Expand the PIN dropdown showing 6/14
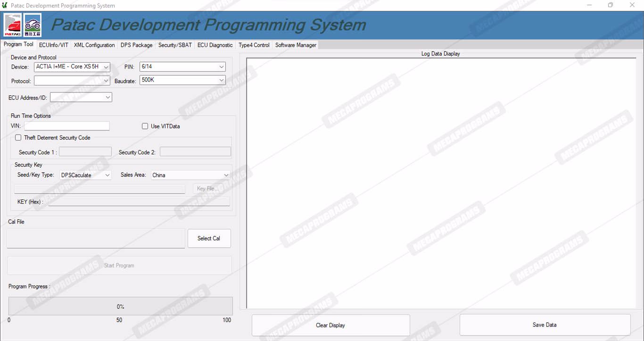This screenshot has width=644, height=341. click(182, 67)
